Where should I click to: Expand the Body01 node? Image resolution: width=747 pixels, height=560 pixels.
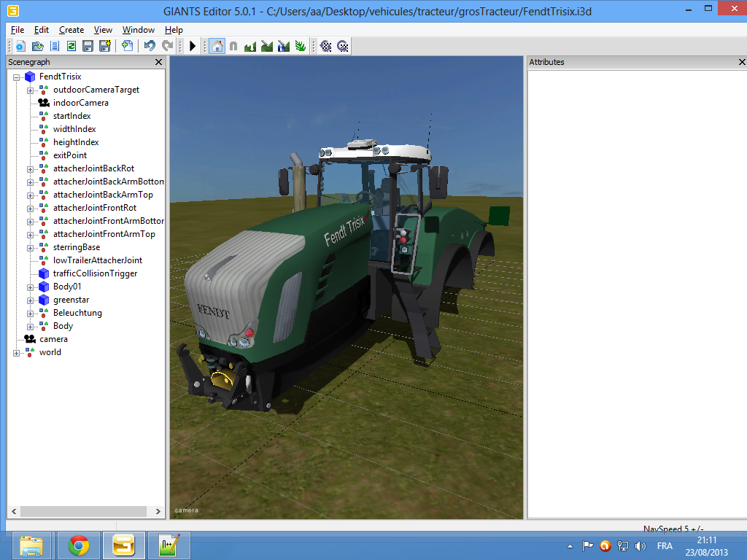30,287
